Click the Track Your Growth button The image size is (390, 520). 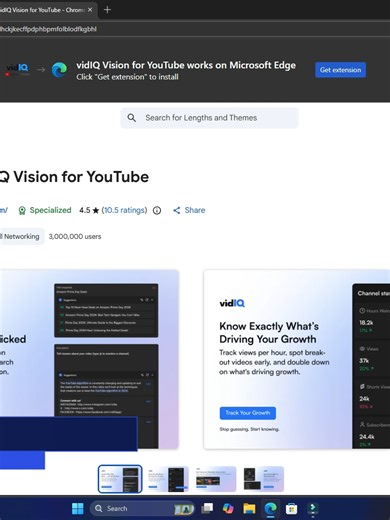248,413
